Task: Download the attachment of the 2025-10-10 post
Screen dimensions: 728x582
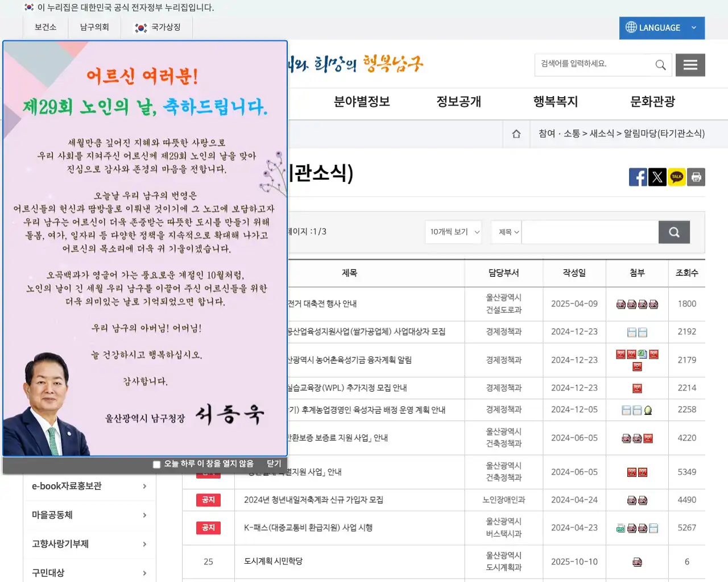Action: pyautogui.click(x=637, y=562)
